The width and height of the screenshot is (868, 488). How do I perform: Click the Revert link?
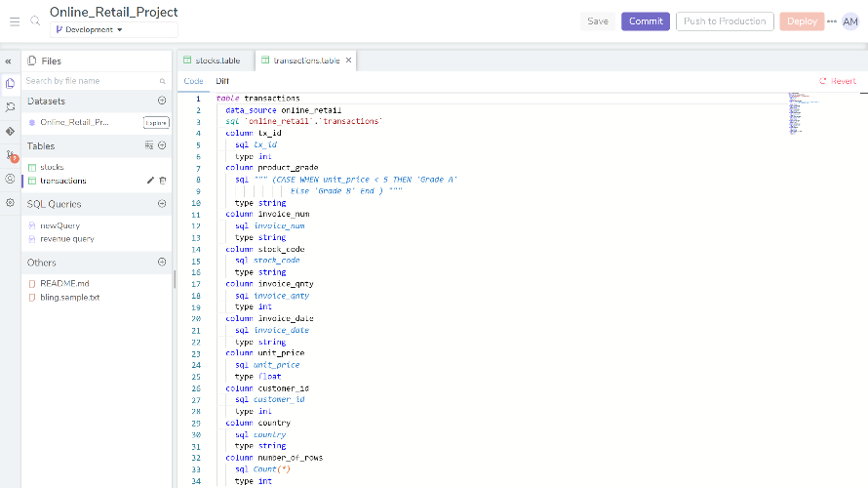click(838, 81)
